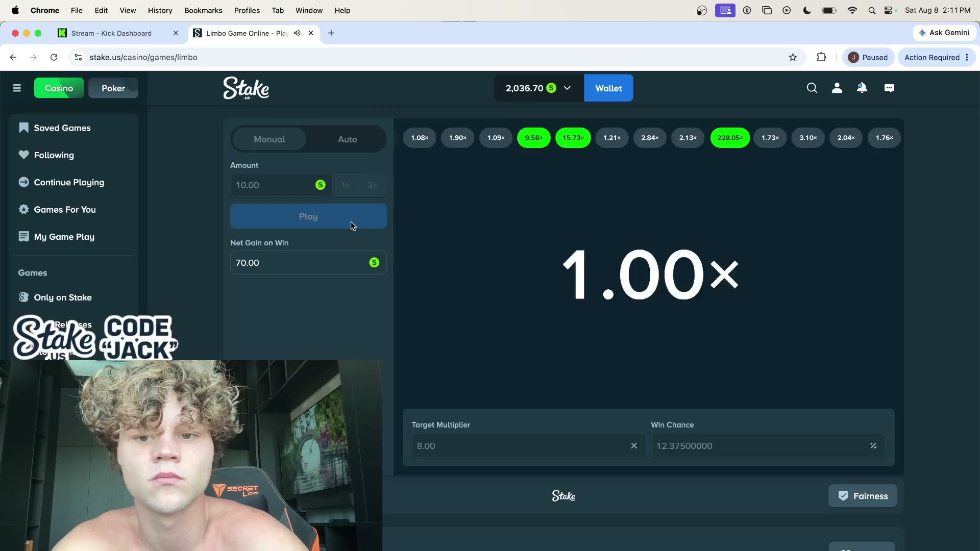
Task: Open the user profile icon
Action: click(837, 88)
